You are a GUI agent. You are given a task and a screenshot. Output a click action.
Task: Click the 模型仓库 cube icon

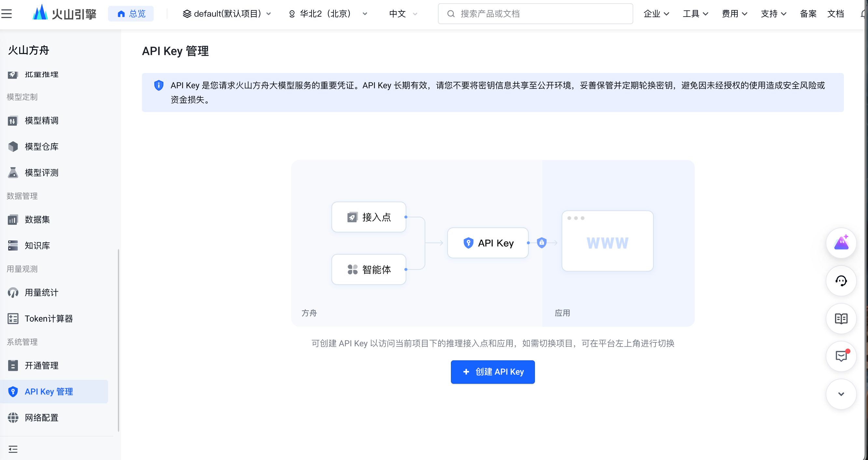13,146
